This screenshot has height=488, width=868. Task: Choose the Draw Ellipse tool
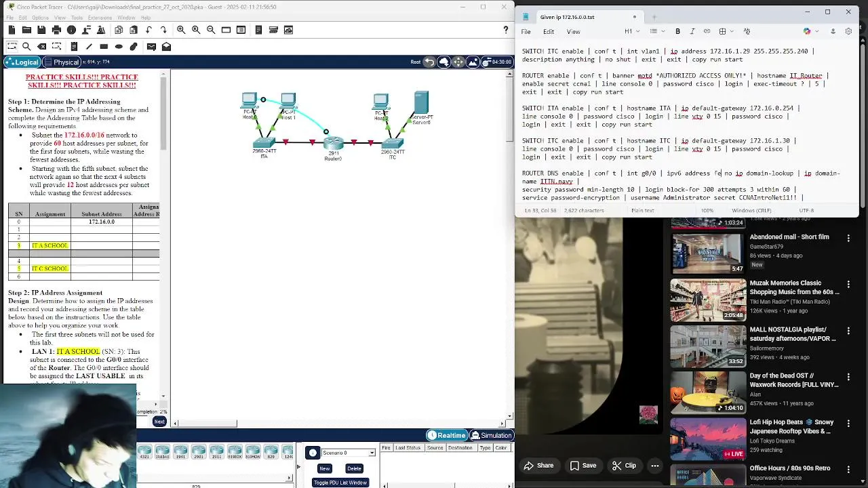pyautogui.click(x=119, y=47)
